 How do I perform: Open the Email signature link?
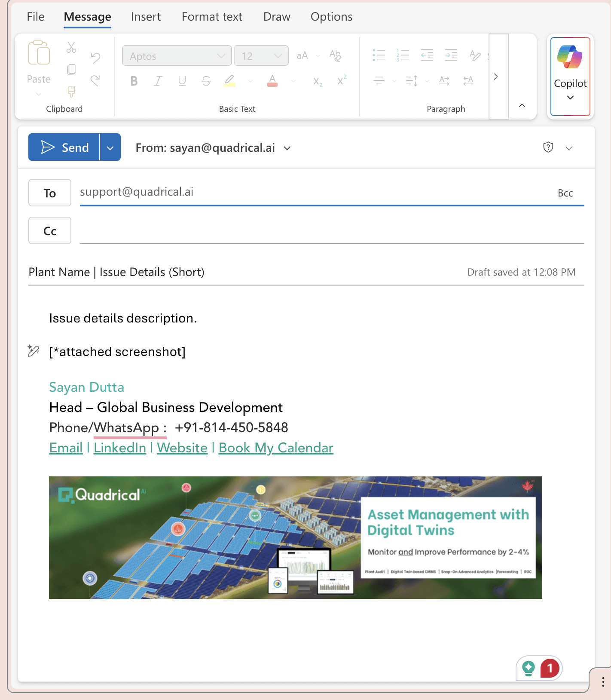pos(66,448)
